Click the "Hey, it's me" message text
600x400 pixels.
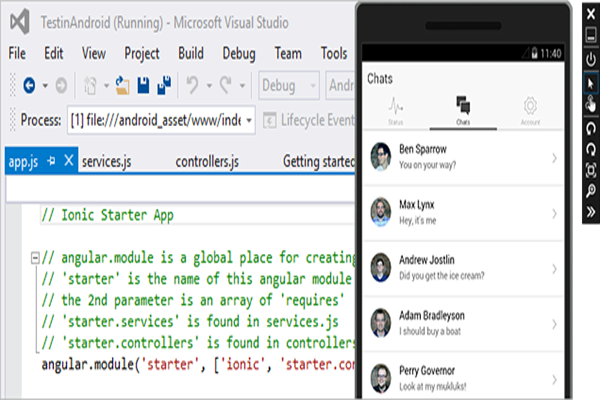(418, 220)
